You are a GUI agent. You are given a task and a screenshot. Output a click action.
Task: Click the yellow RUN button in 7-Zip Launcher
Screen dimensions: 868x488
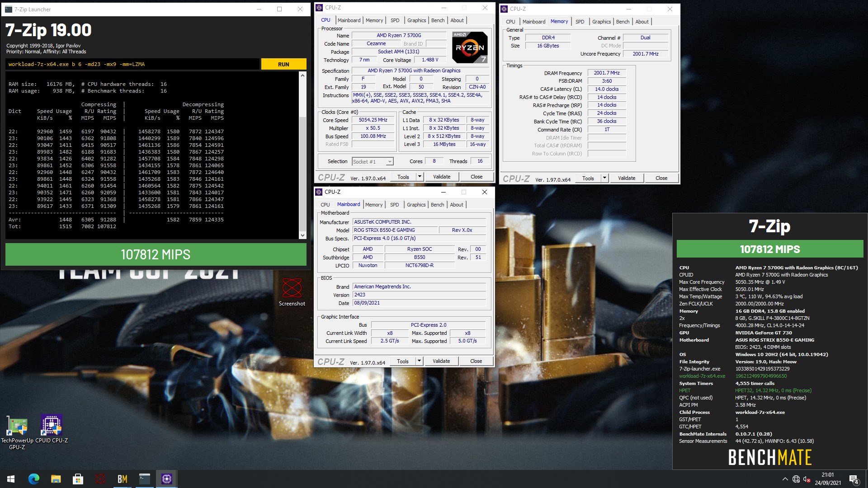point(283,64)
